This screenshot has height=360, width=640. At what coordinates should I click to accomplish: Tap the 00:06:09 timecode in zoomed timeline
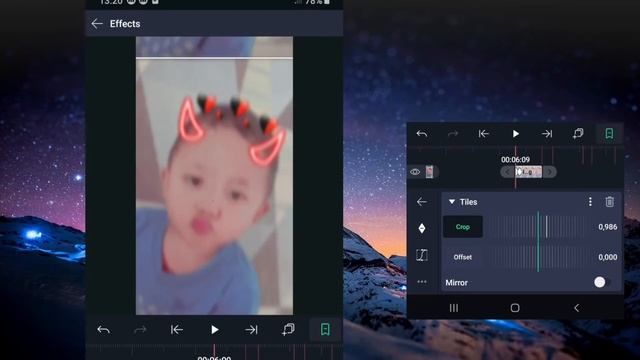click(x=515, y=160)
